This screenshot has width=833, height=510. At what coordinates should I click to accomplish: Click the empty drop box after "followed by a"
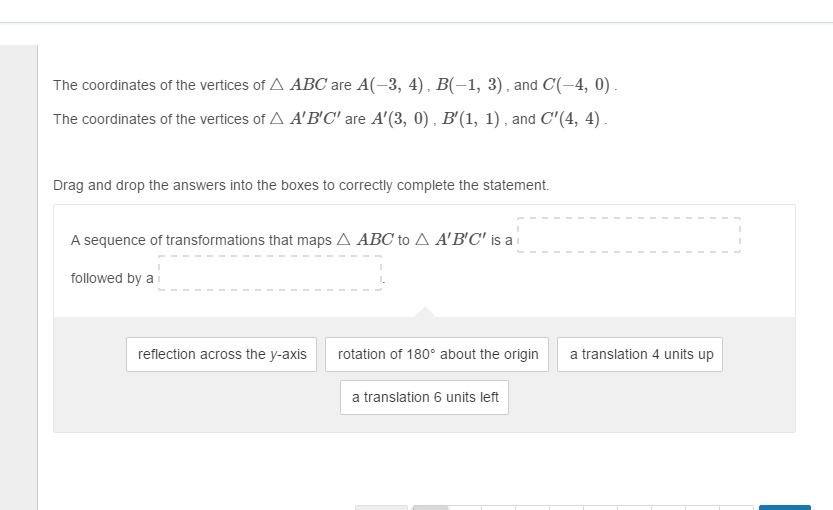click(x=270, y=273)
